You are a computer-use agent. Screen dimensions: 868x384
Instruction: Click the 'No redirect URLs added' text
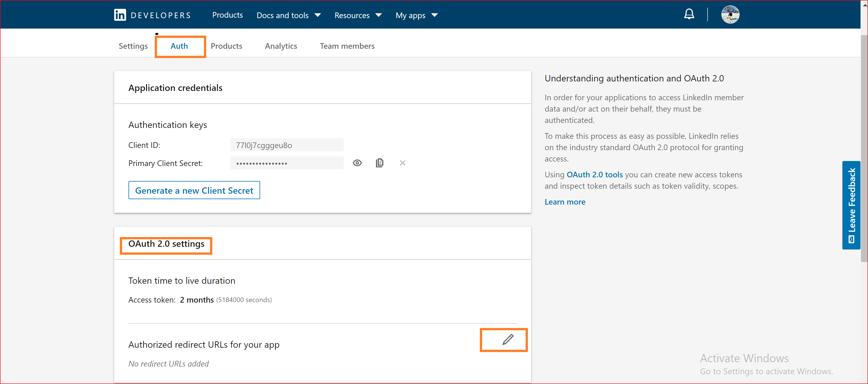coord(169,363)
